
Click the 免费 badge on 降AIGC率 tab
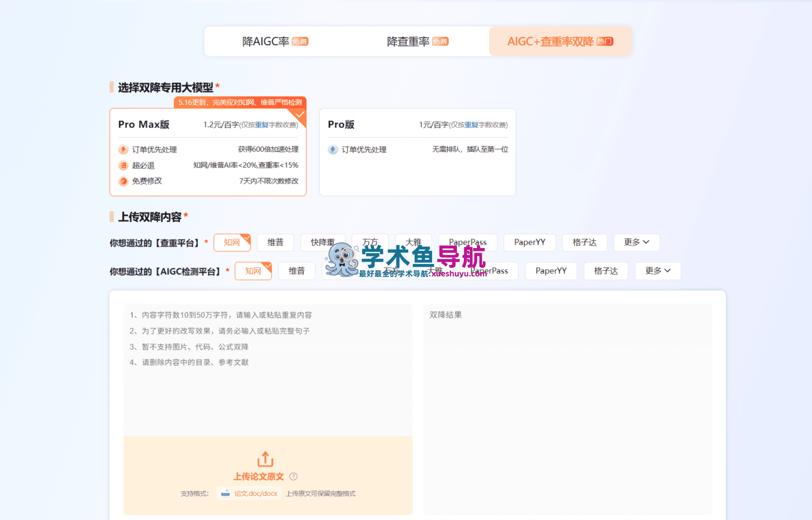tap(300, 42)
